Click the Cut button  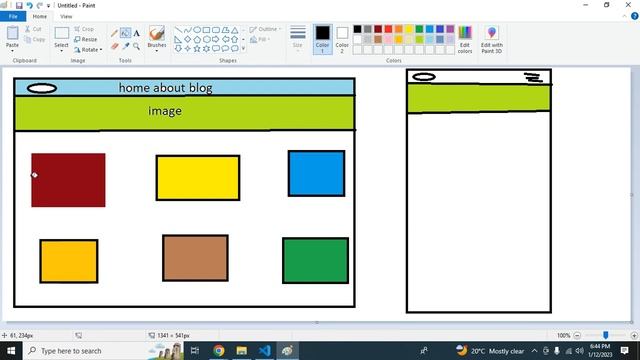click(x=33, y=29)
